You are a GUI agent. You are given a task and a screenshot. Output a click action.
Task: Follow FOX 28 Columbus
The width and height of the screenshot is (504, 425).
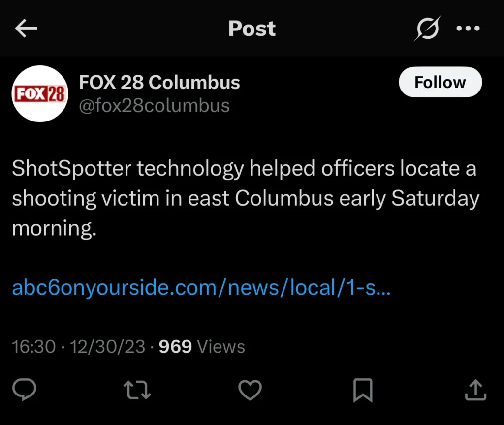[440, 82]
